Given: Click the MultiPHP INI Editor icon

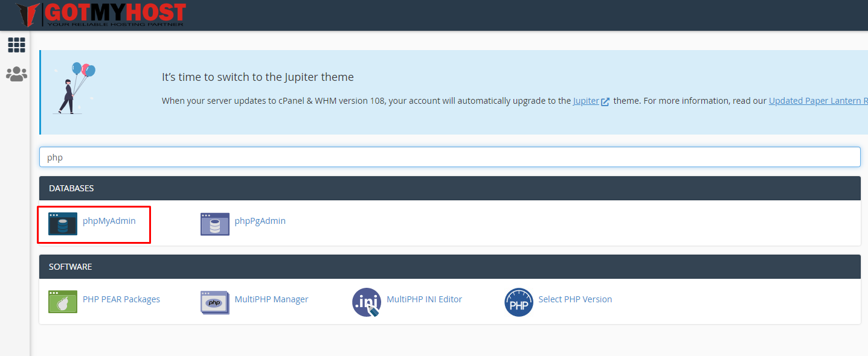Looking at the screenshot, I should point(367,302).
